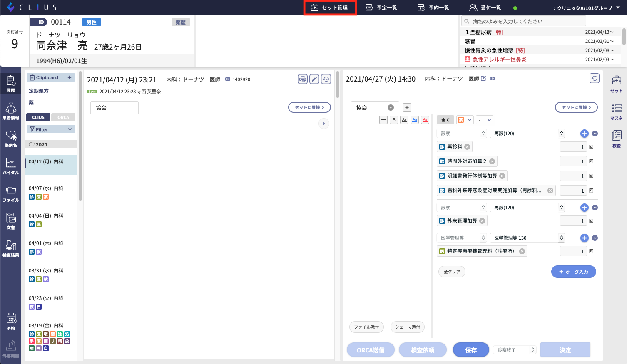Click the シェーマ添付 button
The image size is (627, 364).
(408, 327)
